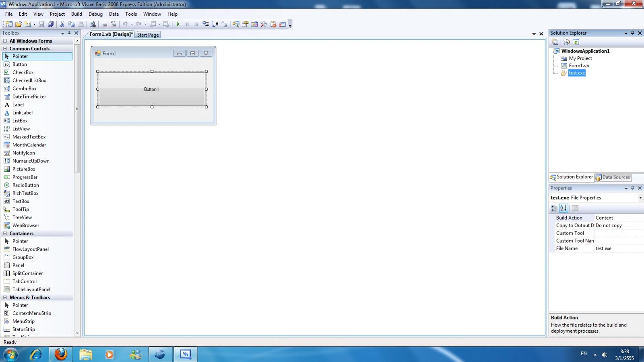The width and height of the screenshot is (644, 362).
Task: Open the Add New Item dropdown arrow
Action: tap(34, 25)
